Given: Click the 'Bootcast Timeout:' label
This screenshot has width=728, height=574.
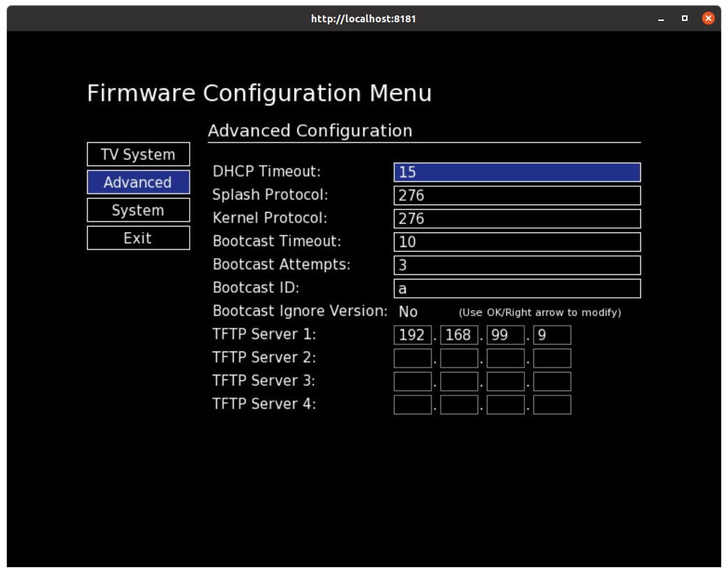Looking at the screenshot, I should 277,241.
